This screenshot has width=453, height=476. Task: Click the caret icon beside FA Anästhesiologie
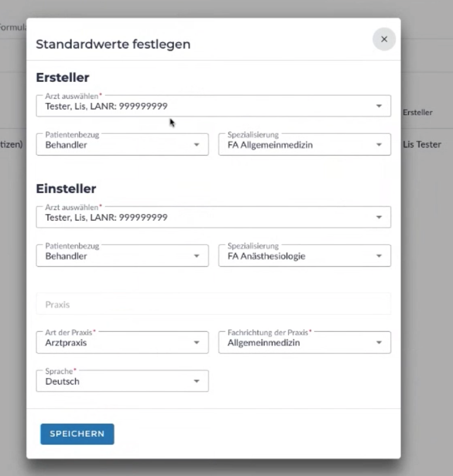point(379,256)
